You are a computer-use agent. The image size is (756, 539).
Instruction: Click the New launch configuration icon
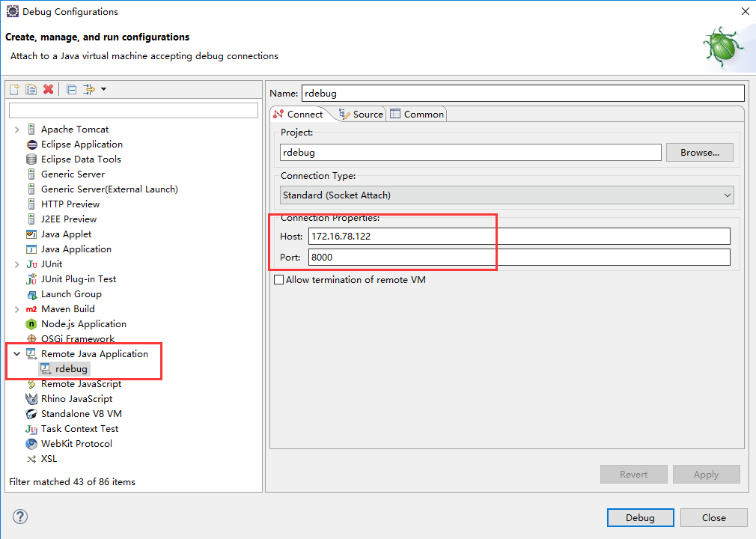point(14,89)
